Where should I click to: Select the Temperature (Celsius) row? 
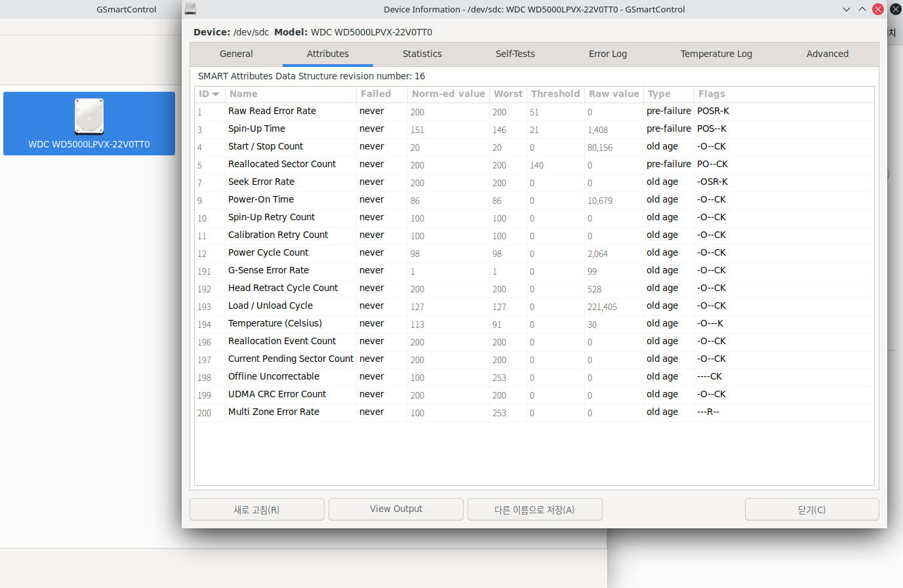[534, 324]
